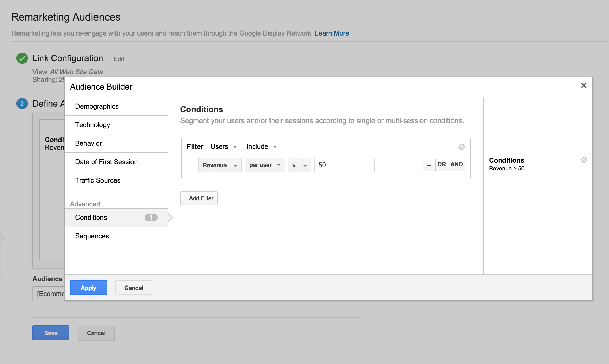Screen dimensions: 609x364
Task: Click the green Link Configuration checkmark
Action: 22,58
